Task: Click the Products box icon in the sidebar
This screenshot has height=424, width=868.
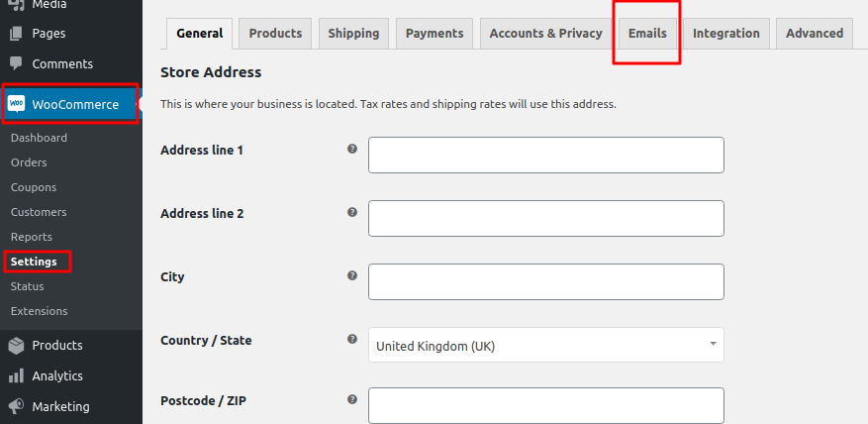Action: (16, 346)
